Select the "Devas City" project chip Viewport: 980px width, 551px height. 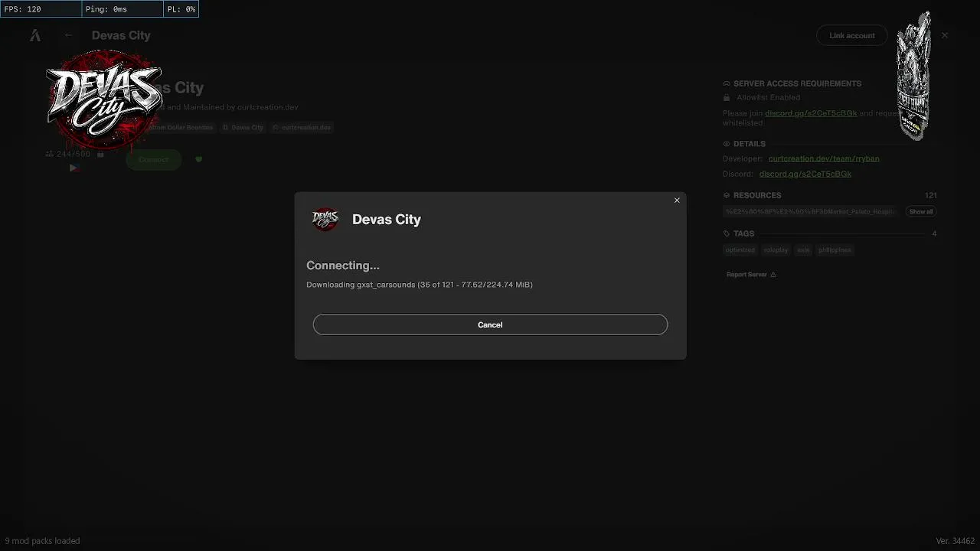click(243, 127)
